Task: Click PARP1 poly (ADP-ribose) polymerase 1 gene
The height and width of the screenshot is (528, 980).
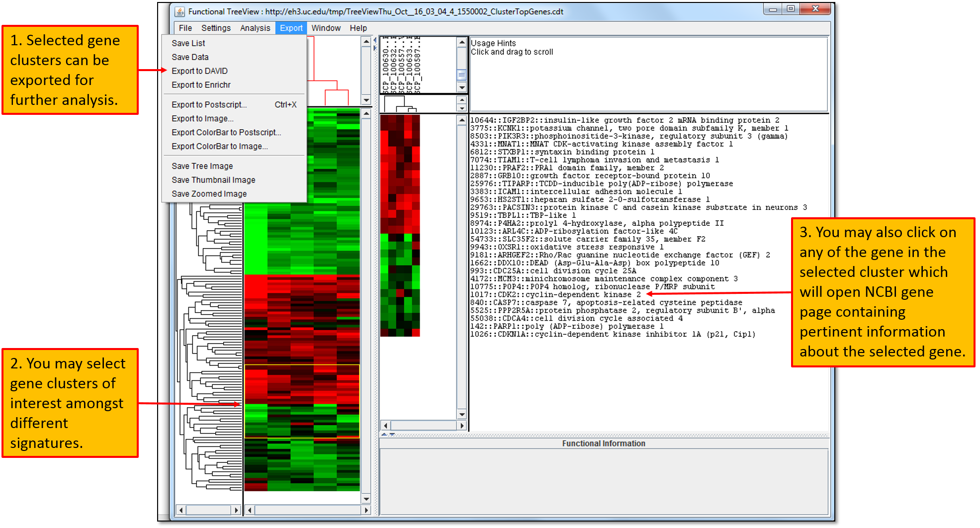Action: pos(567,327)
